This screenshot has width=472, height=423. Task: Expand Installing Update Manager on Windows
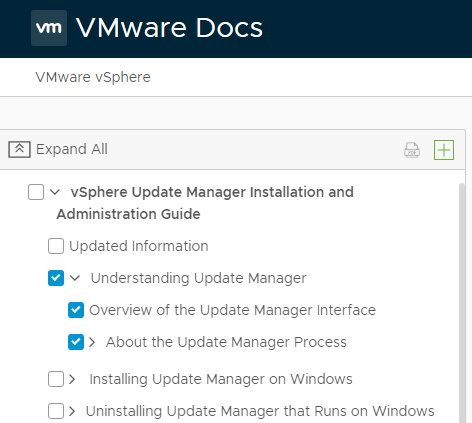pos(72,379)
